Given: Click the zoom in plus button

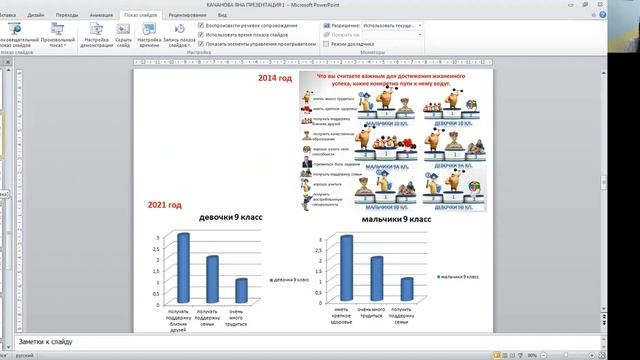Looking at the screenshot, I should [592, 356].
